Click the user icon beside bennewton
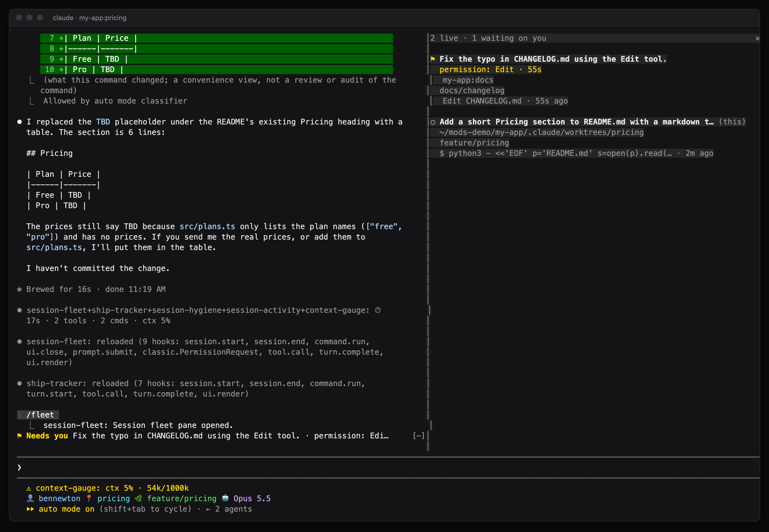Screen dimensions: 769x532 tap(30, 498)
